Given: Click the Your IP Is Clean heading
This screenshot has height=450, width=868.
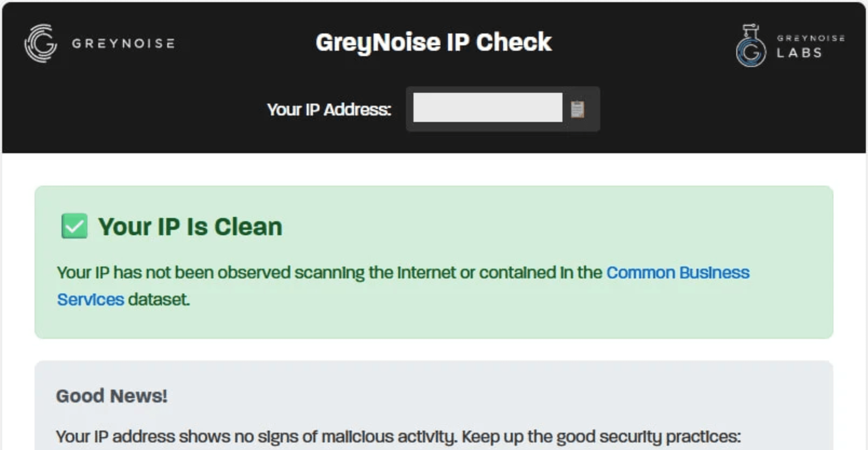Looking at the screenshot, I should click(x=191, y=226).
